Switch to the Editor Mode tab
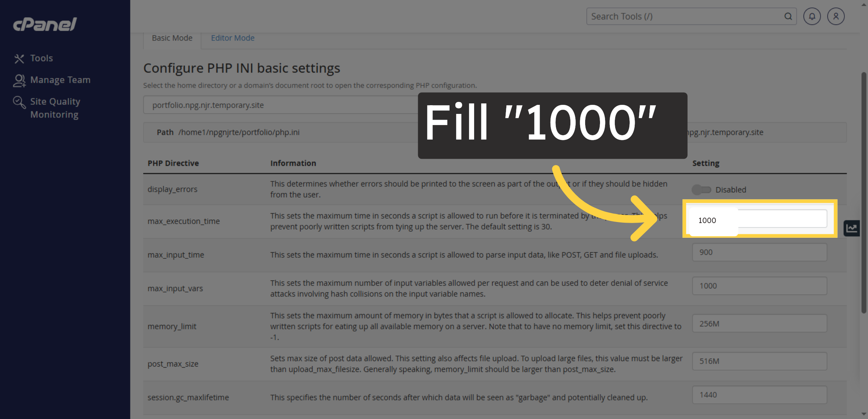This screenshot has height=419, width=868. point(233,38)
